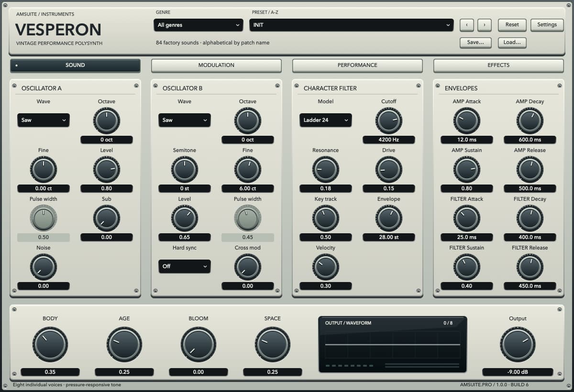Switch to the EFFECTS tab
574x392 pixels.
498,65
